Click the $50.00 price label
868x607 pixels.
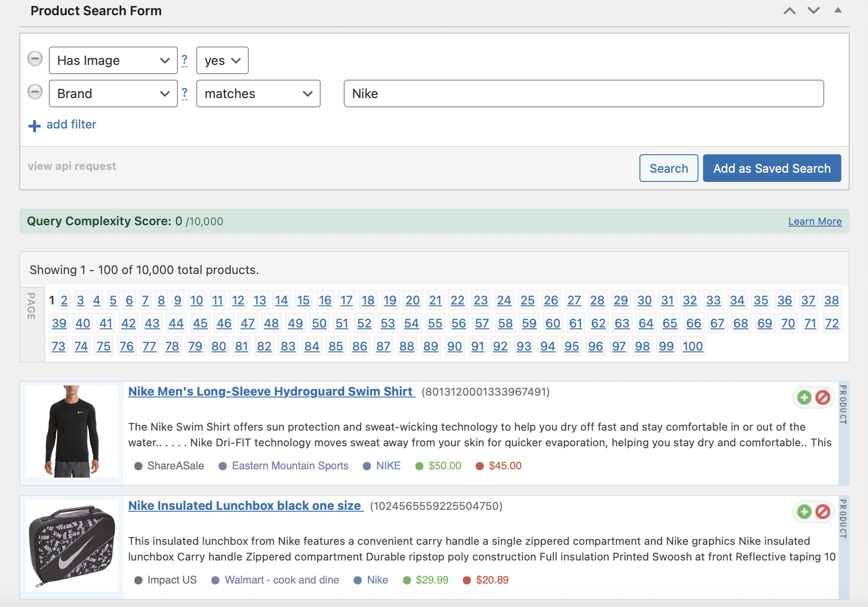point(445,466)
